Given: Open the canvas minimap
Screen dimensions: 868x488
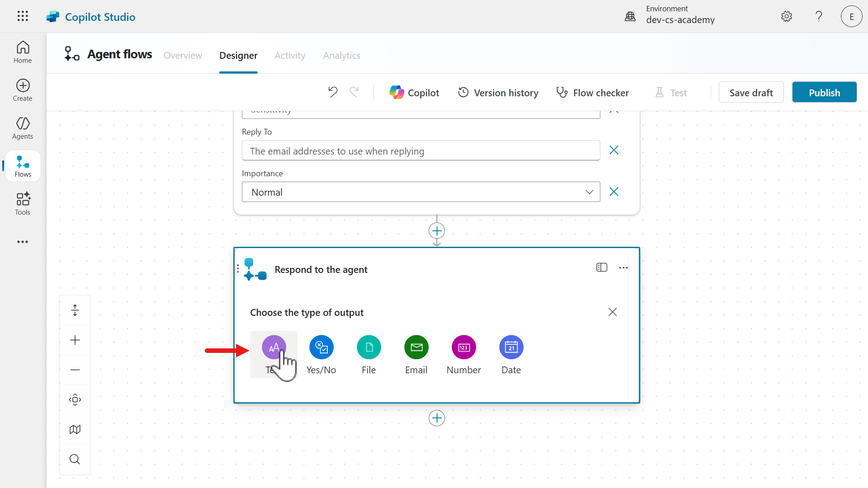Looking at the screenshot, I should (75, 429).
